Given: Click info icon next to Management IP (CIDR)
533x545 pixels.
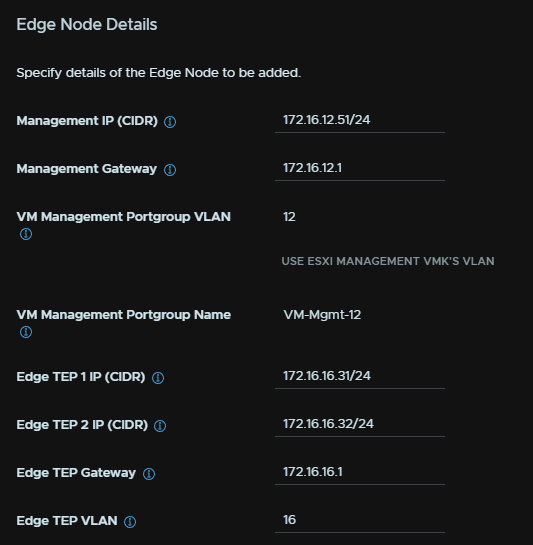Looking at the screenshot, I should pyautogui.click(x=170, y=122).
